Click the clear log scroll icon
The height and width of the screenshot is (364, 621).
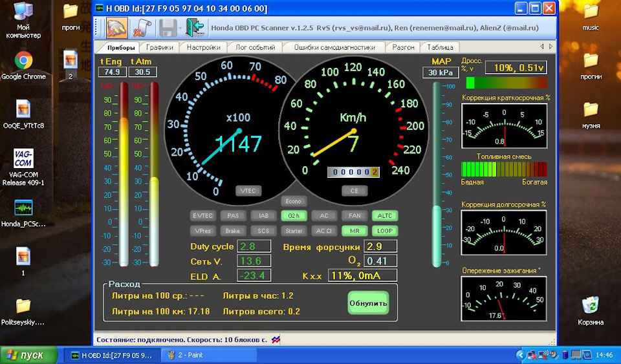pos(142,28)
